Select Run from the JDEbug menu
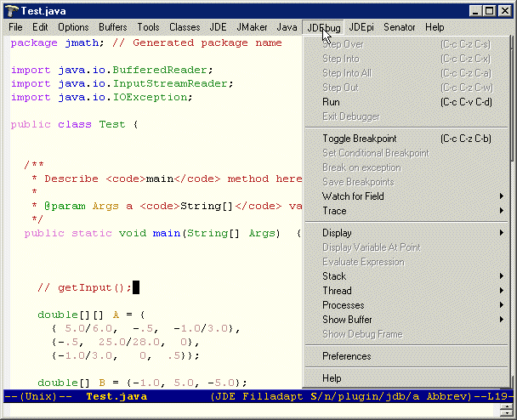The width and height of the screenshot is (517, 420). coord(331,102)
